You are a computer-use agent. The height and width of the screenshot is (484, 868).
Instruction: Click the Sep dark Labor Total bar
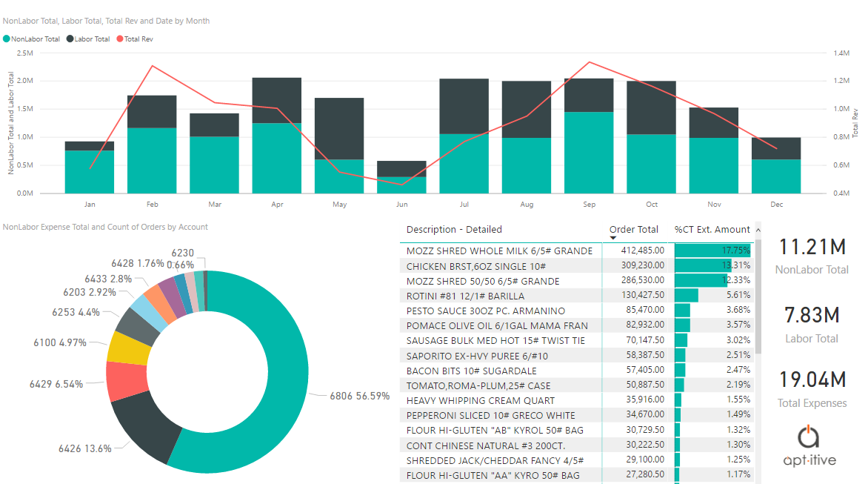tap(589, 96)
